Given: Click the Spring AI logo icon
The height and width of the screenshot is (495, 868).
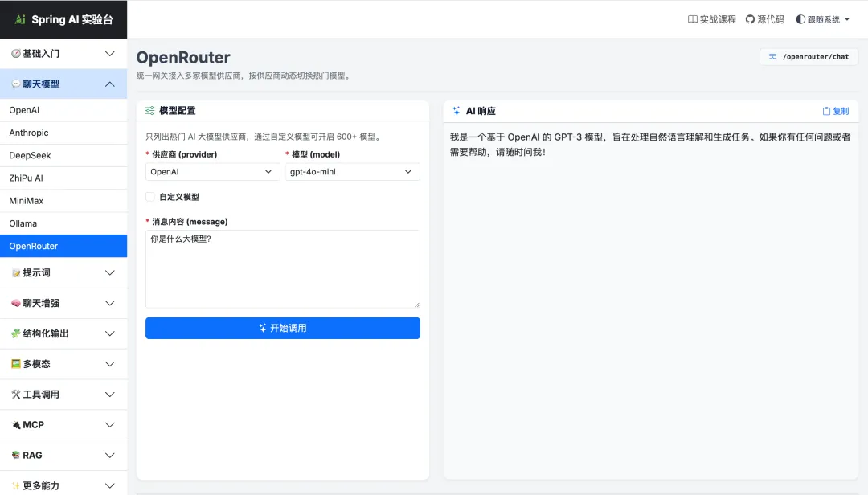Looking at the screenshot, I should click(20, 19).
